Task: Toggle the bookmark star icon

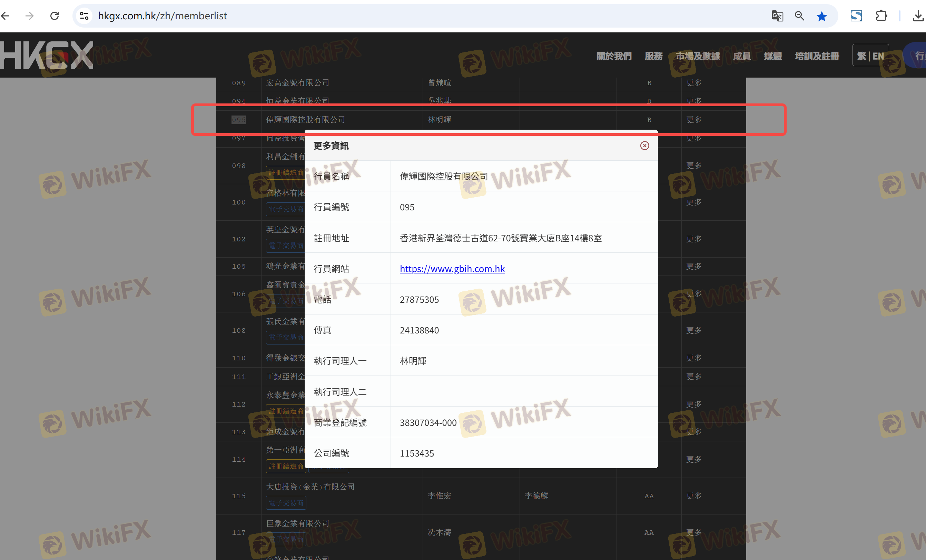Action: tap(821, 16)
